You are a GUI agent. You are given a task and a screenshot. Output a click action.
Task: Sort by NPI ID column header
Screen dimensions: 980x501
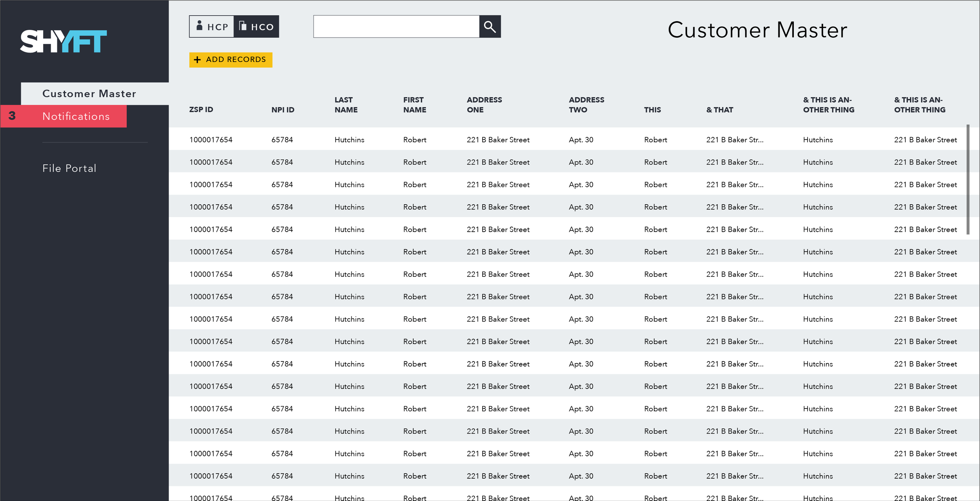pyautogui.click(x=283, y=110)
